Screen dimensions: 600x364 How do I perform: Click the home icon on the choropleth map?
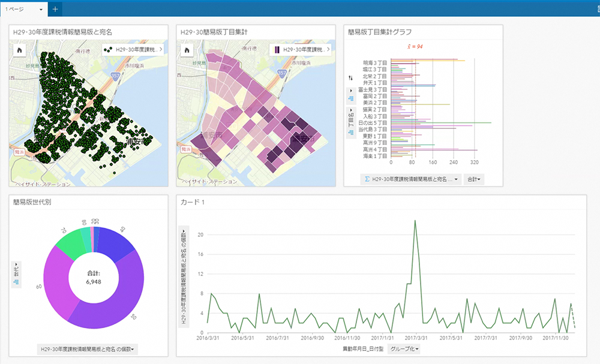[187, 50]
